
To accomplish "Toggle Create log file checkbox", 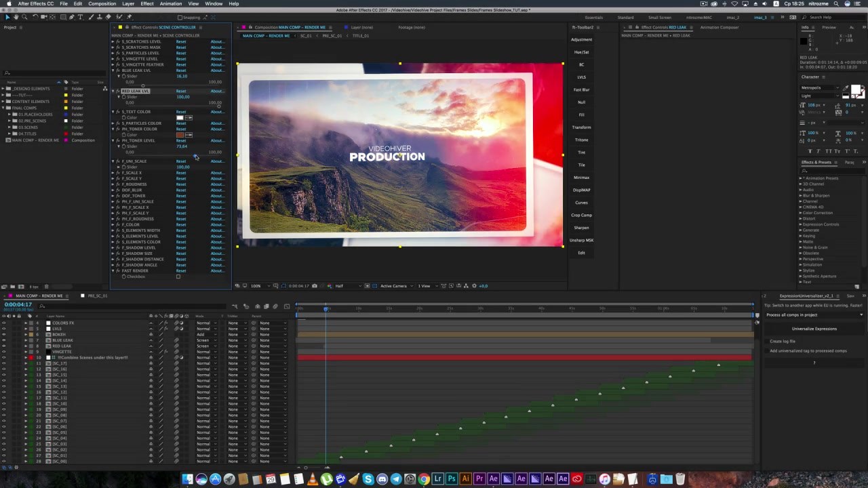I will 767,341.
